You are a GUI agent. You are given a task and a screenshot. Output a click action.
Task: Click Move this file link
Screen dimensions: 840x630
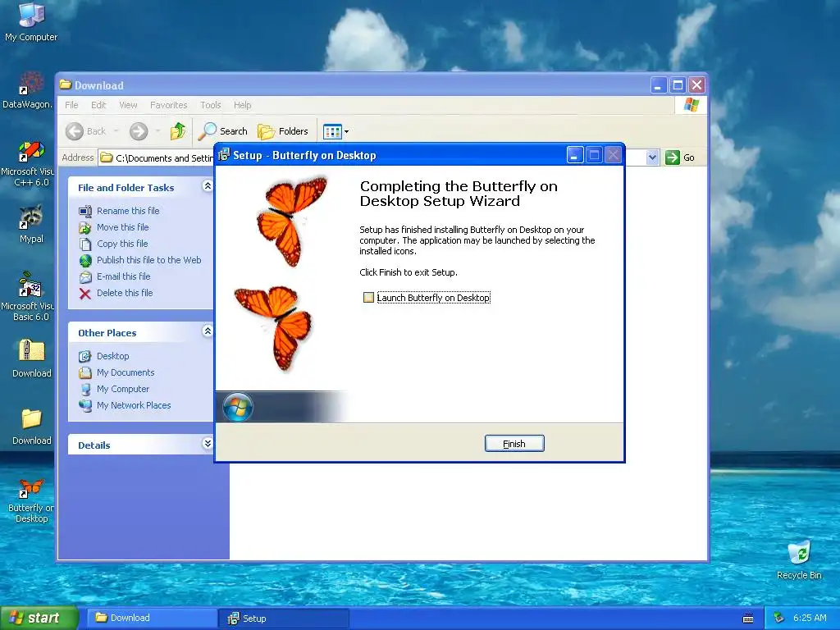pyautogui.click(x=123, y=227)
